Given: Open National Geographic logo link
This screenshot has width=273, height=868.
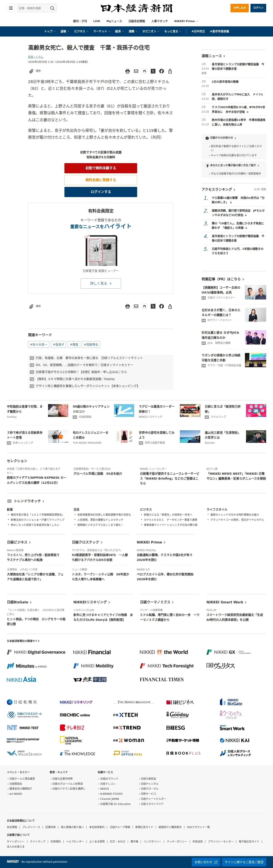Looking at the screenshot, I should (x=71, y=740).
